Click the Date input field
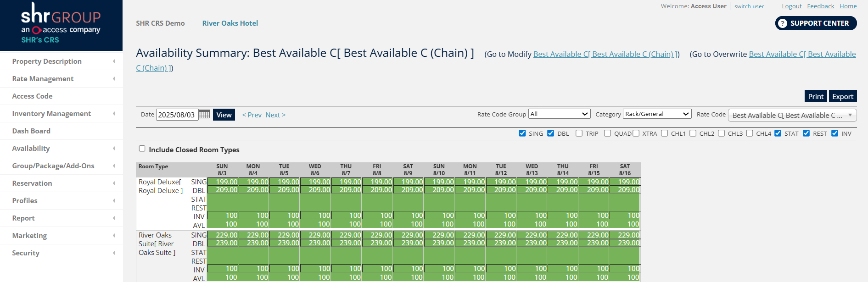The image size is (868, 282). click(x=177, y=115)
